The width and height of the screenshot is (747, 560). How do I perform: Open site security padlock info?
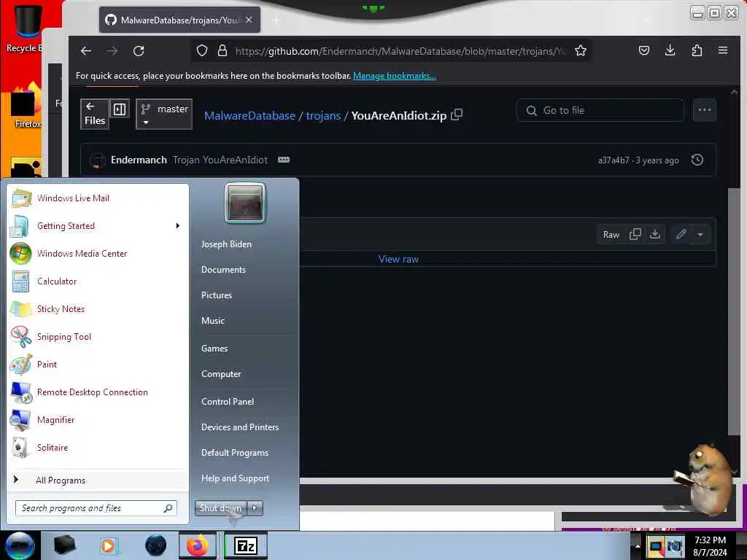point(222,50)
